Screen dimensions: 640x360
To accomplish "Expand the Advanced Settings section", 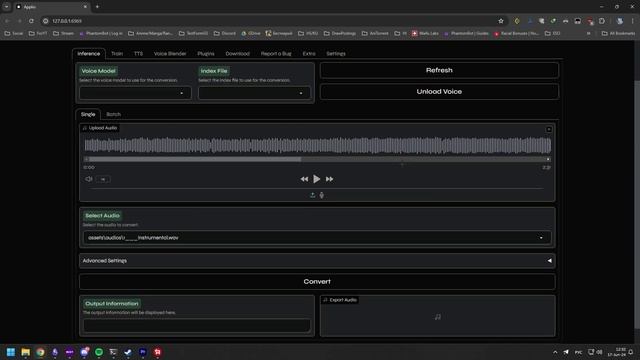I will (317, 260).
